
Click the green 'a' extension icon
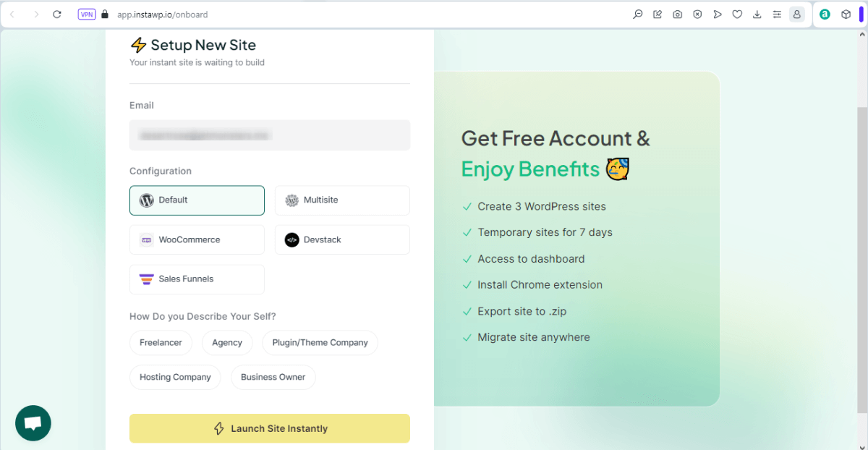click(825, 14)
